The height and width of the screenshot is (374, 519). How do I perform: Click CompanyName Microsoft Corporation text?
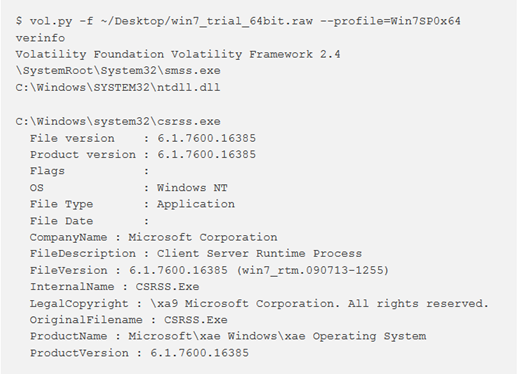point(154,237)
